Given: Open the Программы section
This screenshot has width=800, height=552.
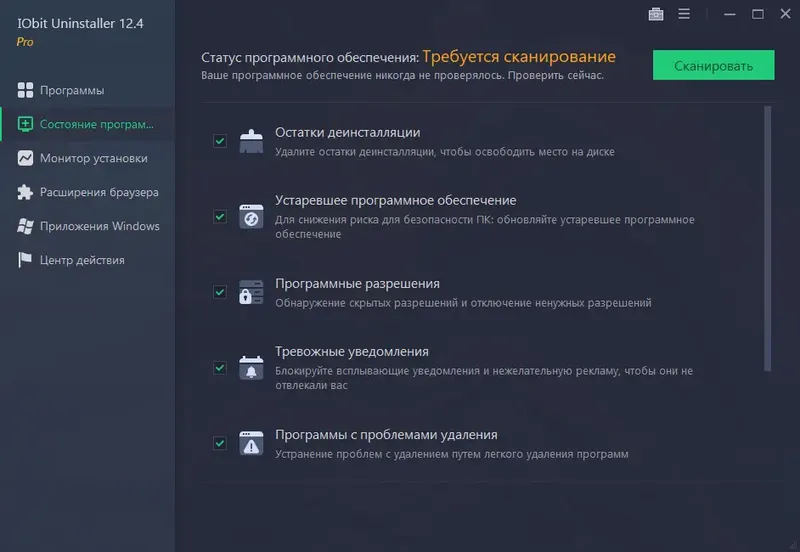Looking at the screenshot, I should [87, 90].
